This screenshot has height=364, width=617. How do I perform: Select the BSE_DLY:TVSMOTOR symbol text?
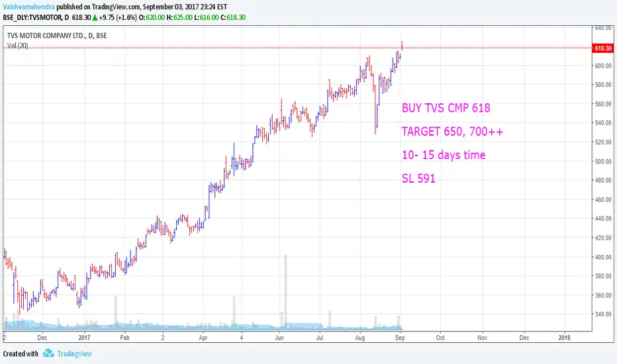[x=32, y=17]
